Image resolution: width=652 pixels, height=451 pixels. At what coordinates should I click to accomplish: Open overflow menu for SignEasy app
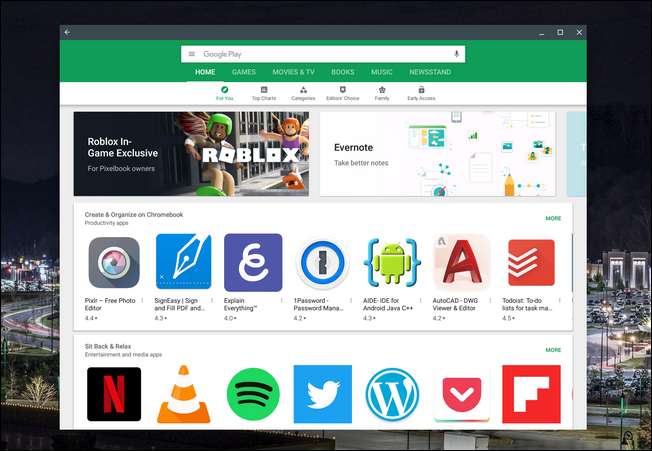point(212,300)
